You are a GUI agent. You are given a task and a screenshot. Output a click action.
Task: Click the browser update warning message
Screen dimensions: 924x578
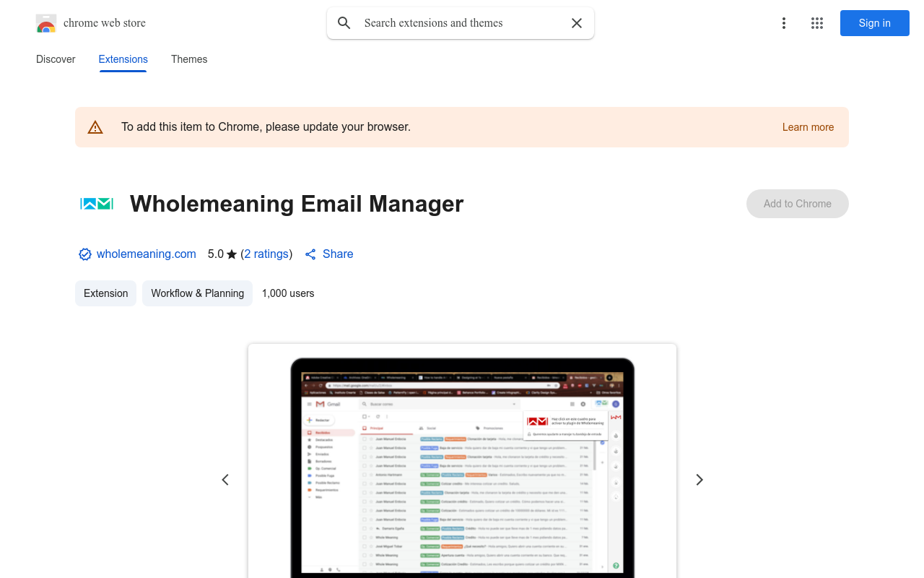(266, 127)
